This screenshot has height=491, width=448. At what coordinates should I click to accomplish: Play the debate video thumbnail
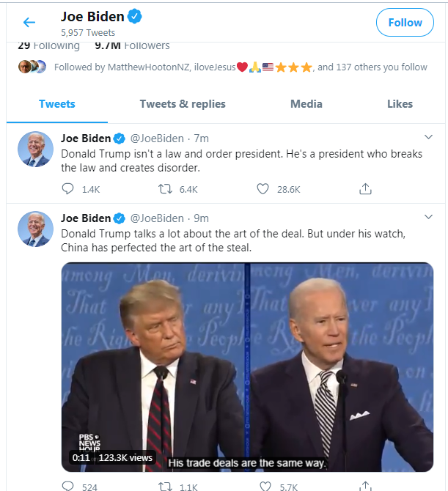(247, 366)
